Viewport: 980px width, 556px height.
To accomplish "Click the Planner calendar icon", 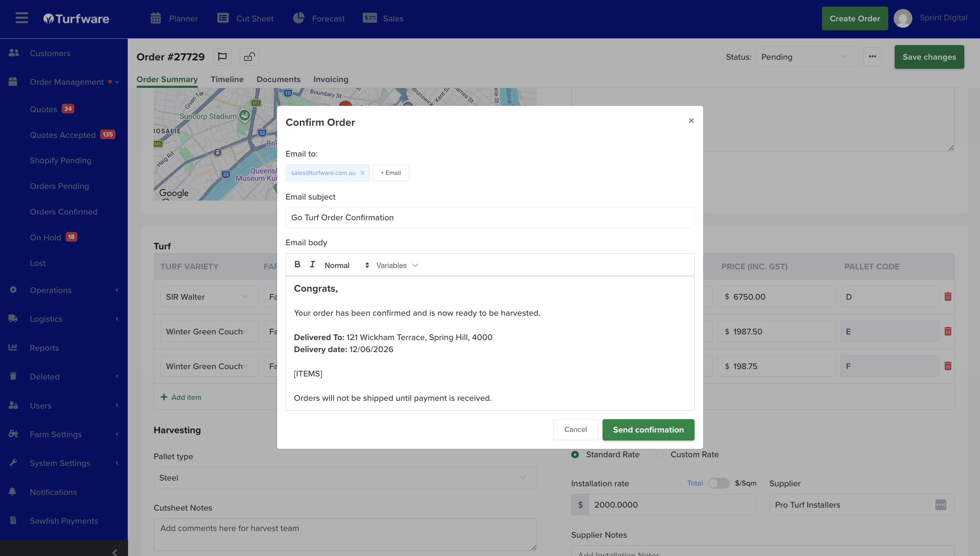I will tap(156, 18).
